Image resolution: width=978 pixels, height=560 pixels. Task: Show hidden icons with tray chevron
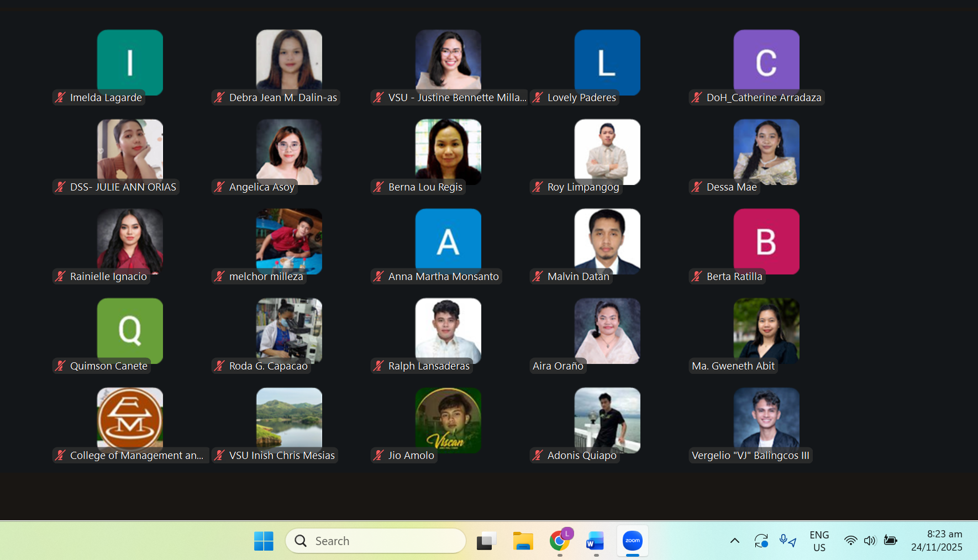[x=735, y=541]
